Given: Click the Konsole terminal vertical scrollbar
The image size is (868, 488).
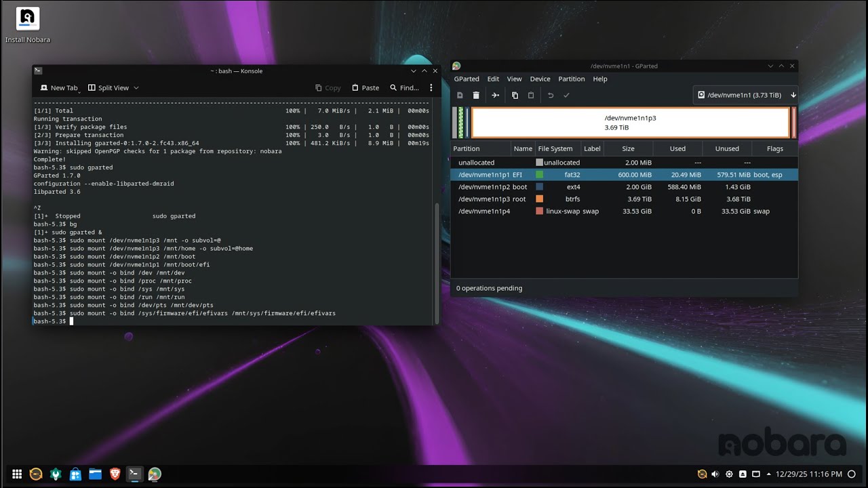Looking at the screenshot, I should [x=436, y=263].
